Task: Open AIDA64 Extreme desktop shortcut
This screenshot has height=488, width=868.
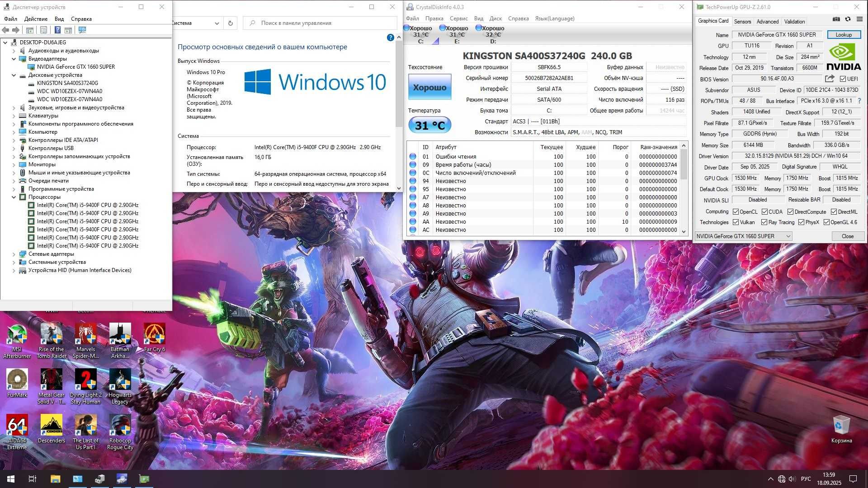Action: pyautogui.click(x=17, y=432)
